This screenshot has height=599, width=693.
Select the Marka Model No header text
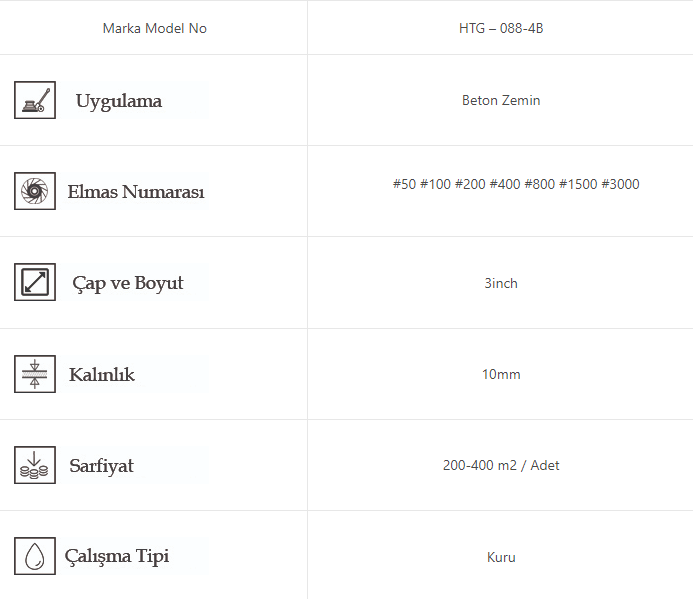coord(154,28)
